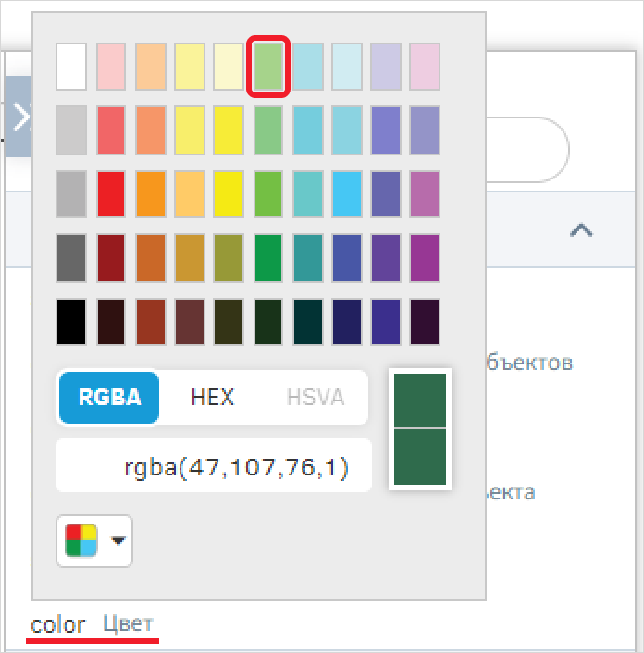Select the dark green swatch
The height and width of the screenshot is (653, 644).
pos(269,257)
